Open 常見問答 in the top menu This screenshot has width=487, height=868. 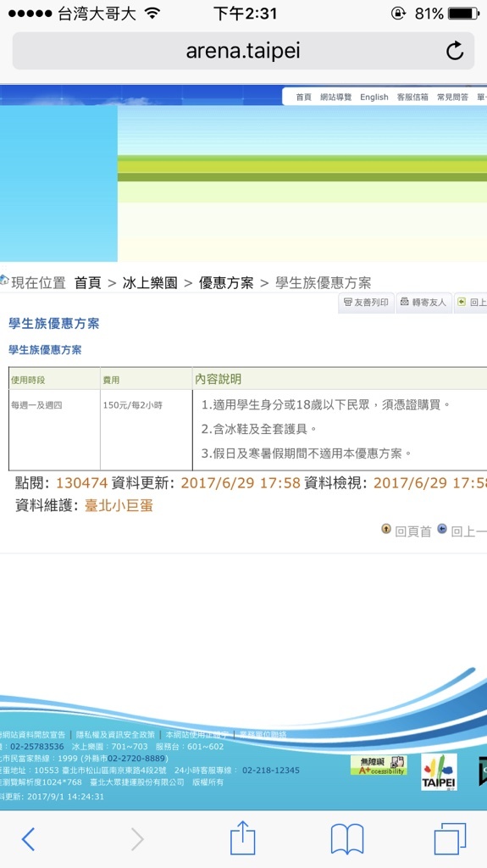point(452,97)
